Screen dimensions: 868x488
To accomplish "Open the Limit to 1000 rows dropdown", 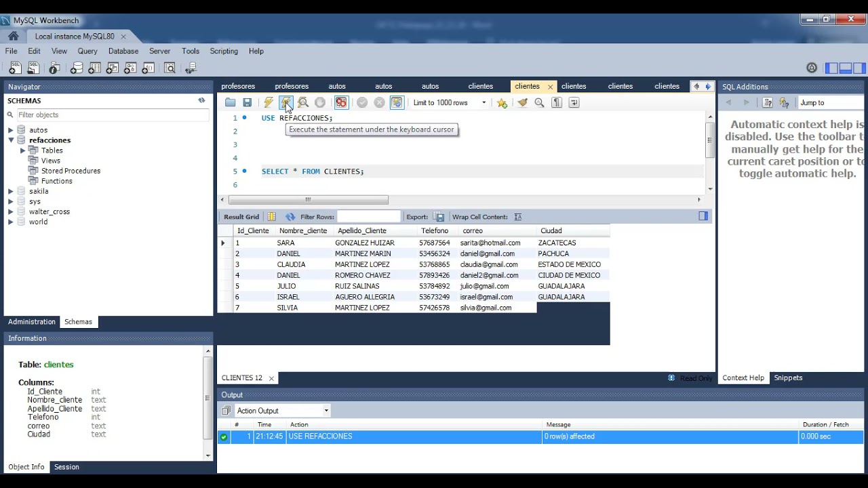I will tap(450, 103).
